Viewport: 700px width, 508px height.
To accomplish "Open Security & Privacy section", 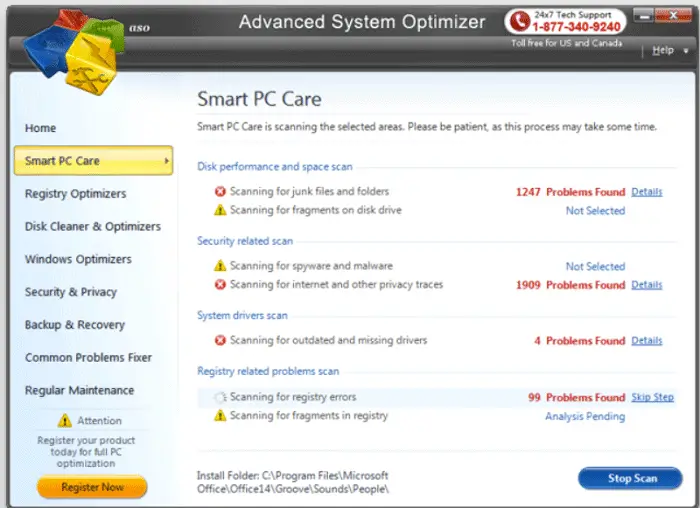I will click(71, 292).
